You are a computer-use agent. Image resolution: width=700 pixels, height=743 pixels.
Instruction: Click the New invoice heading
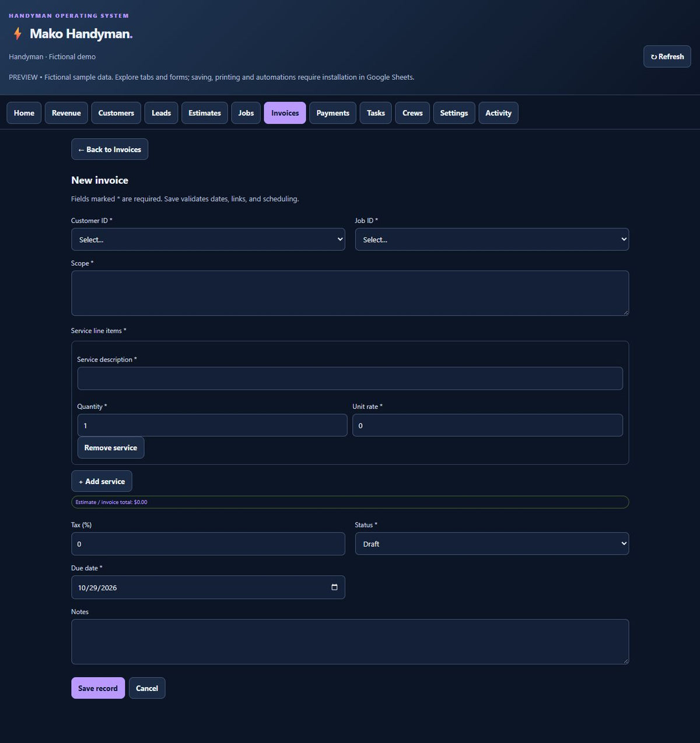pos(100,180)
